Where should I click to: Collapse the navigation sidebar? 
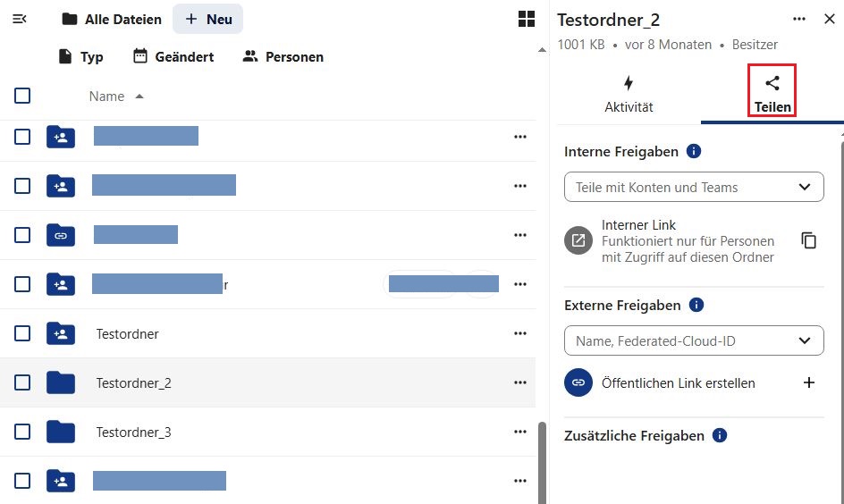click(20, 19)
